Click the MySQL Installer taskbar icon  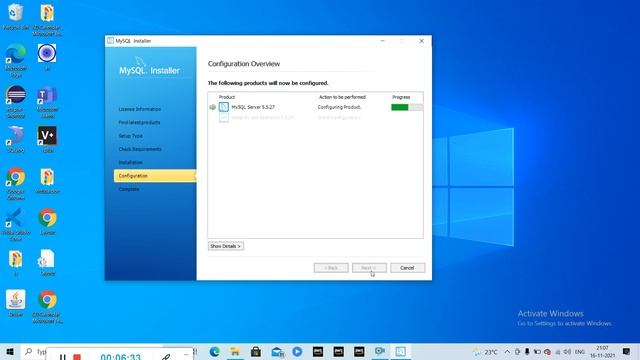click(x=400, y=351)
